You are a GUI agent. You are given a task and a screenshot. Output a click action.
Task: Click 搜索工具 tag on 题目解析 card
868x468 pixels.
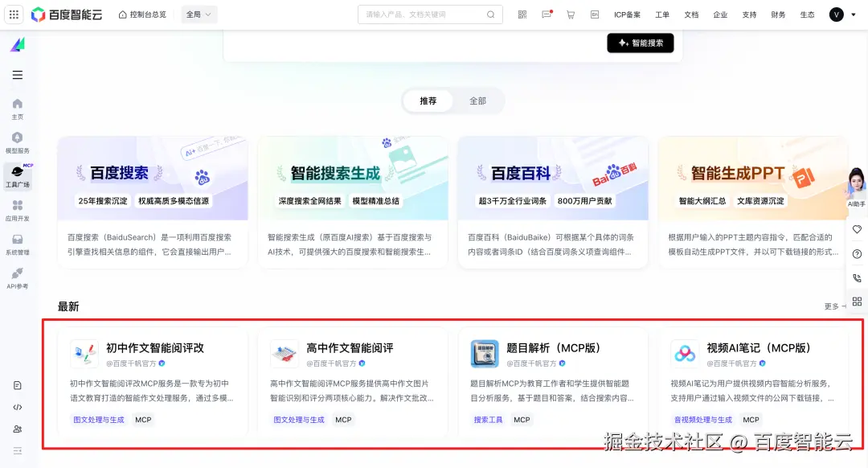point(489,420)
